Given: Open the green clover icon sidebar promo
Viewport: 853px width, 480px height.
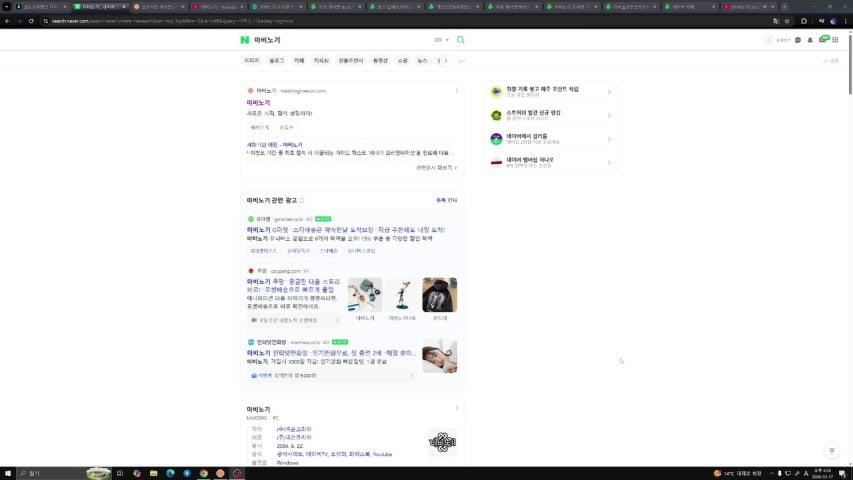Looking at the screenshot, I should click(552, 115).
